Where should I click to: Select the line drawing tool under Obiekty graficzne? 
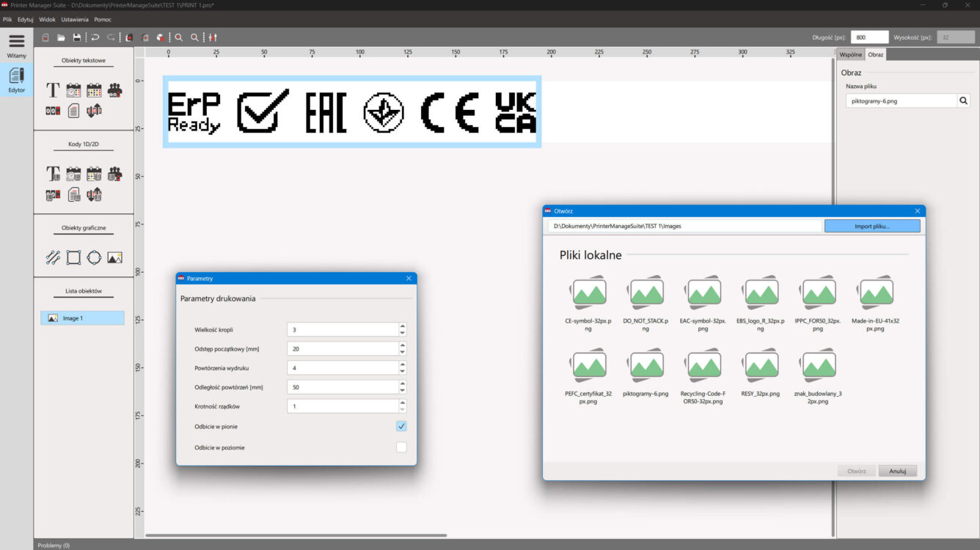point(53,257)
